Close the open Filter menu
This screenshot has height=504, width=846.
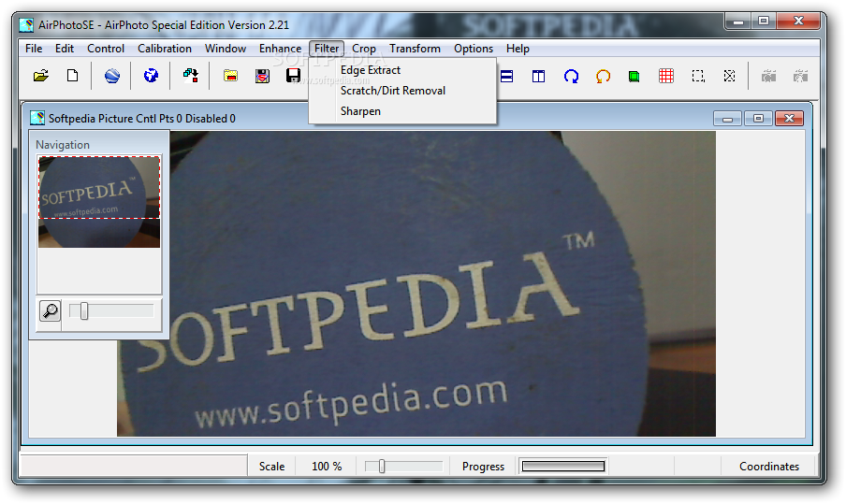pyautogui.click(x=327, y=49)
